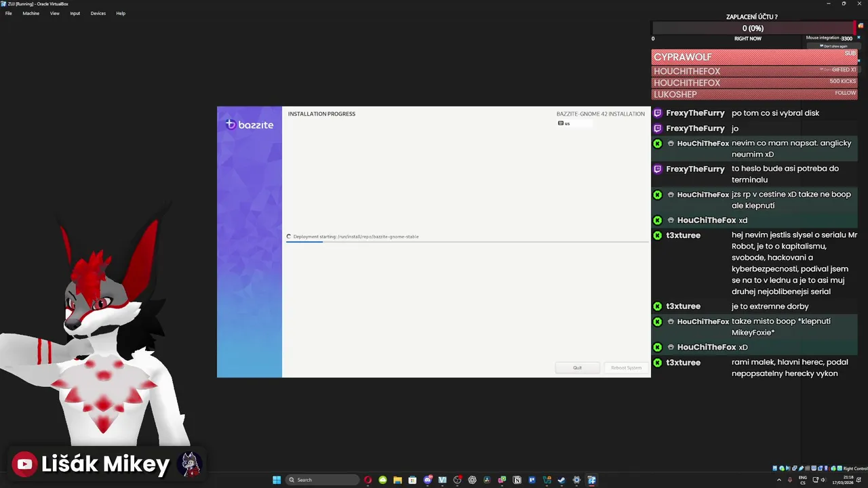Image resolution: width=868 pixels, height=488 pixels.
Task: Click chat message 'je to extremne dorby'
Action: click(770, 306)
